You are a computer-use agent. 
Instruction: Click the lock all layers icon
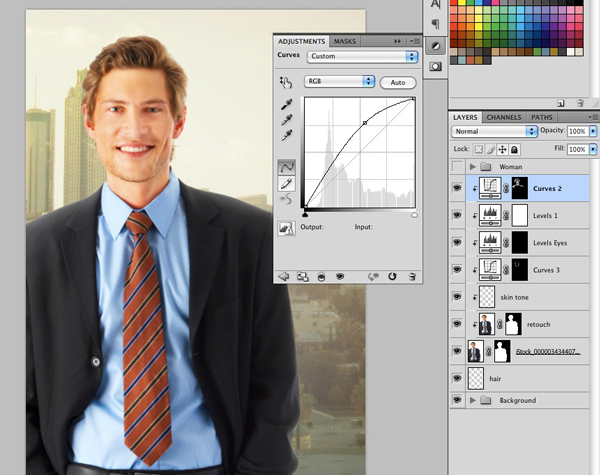(515, 148)
